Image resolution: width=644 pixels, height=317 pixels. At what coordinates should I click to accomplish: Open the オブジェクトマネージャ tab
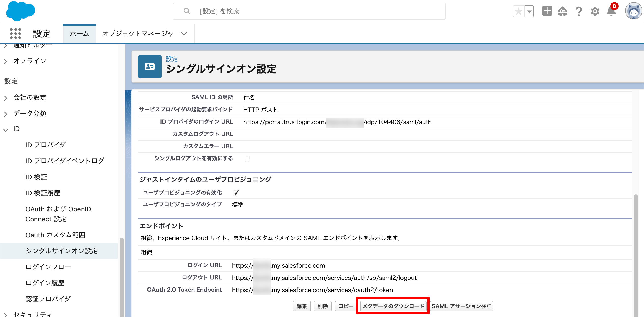click(x=138, y=34)
